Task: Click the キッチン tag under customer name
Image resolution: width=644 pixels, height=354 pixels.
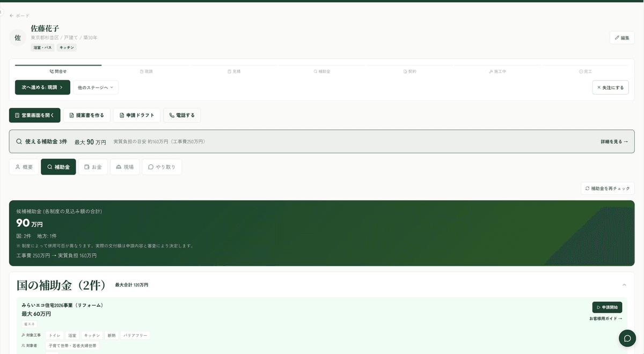Action: pos(67,47)
